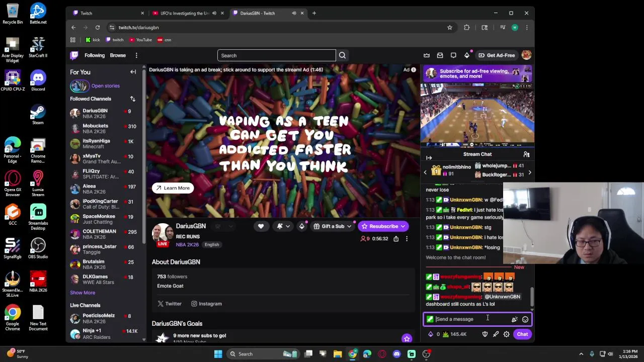The height and width of the screenshot is (362, 644).
Task: Open the Windows Start menu
Action: coord(218,354)
